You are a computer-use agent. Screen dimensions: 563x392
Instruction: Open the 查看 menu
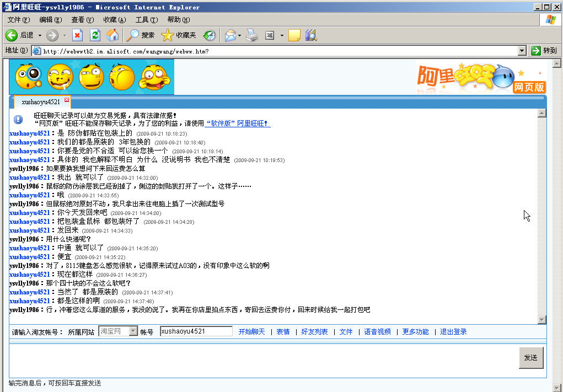[82, 20]
